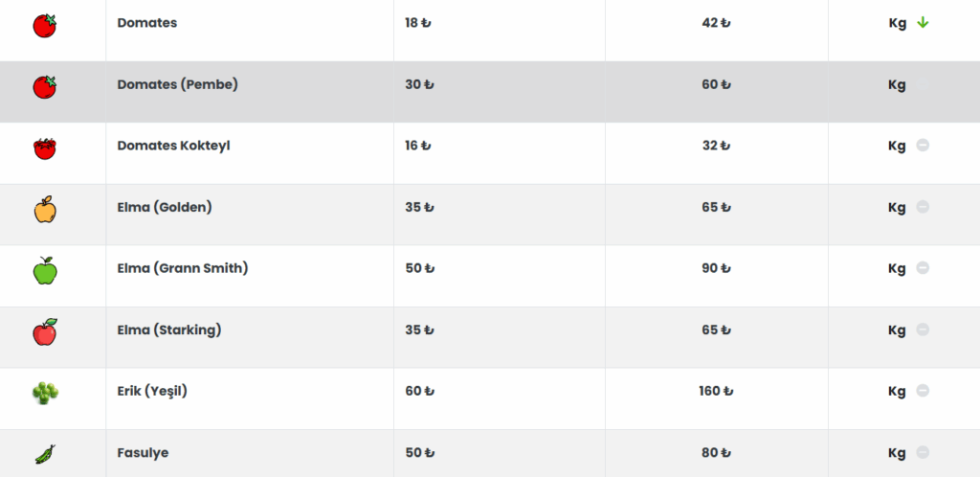Click the red tomato icon beside Domates
This screenshot has width=980, height=477.
click(x=44, y=26)
